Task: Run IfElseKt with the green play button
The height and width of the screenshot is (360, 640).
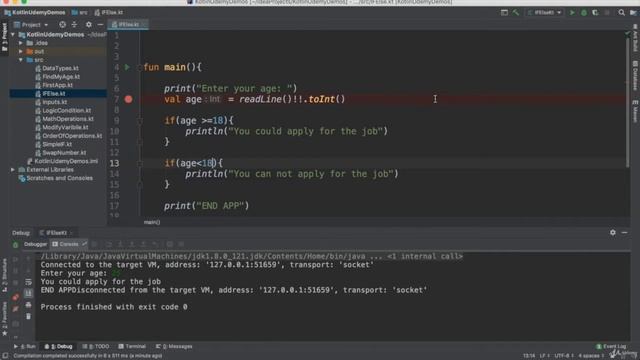Action: click(x=572, y=13)
